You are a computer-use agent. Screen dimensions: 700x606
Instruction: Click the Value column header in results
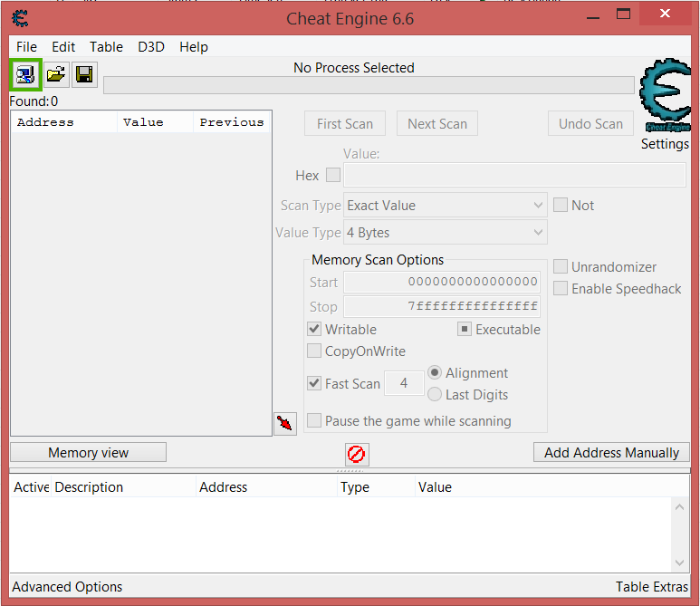tap(155, 122)
